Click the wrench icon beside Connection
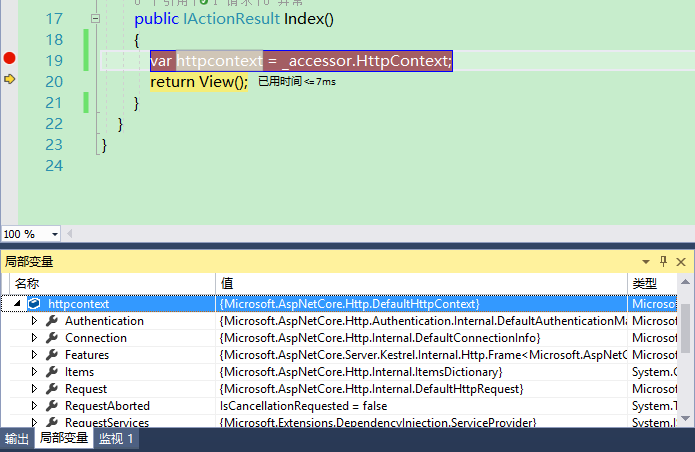This screenshot has height=452, width=695. pyautogui.click(x=52, y=338)
